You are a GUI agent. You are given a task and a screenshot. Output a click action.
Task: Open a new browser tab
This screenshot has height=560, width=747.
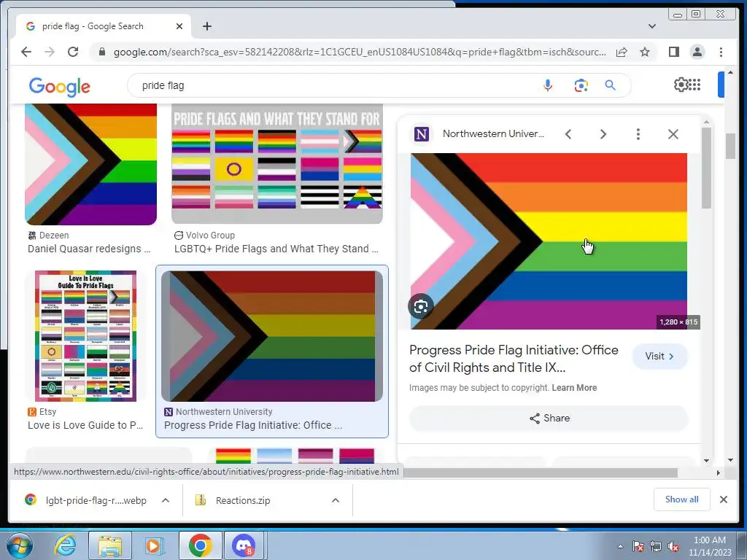tap(206, 26)
